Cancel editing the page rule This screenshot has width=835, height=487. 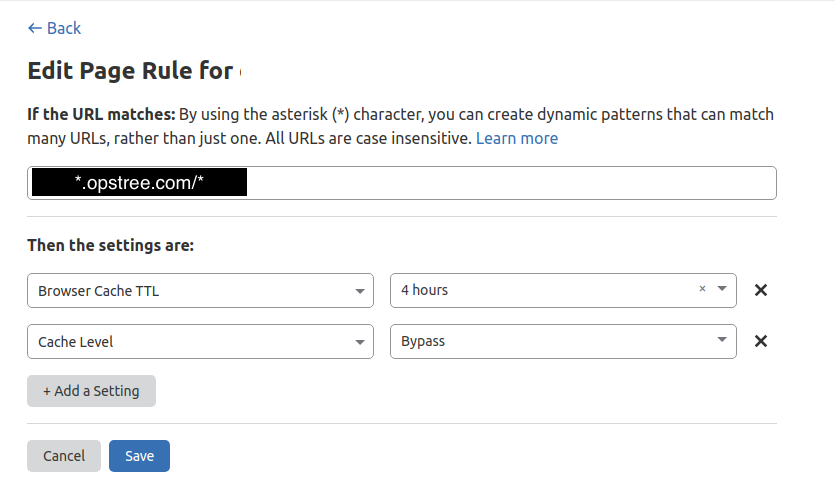pyautogui.click(x=64, y=456)
